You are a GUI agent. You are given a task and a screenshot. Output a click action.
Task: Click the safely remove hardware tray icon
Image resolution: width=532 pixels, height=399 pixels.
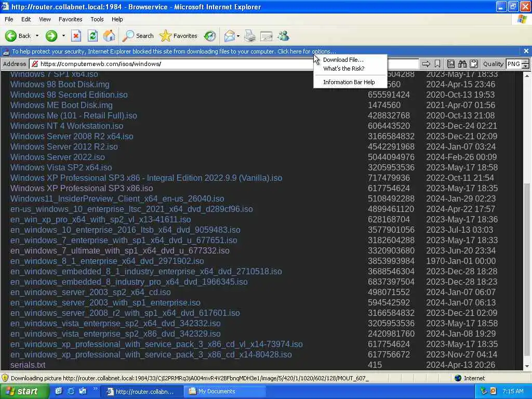[484, 391]
